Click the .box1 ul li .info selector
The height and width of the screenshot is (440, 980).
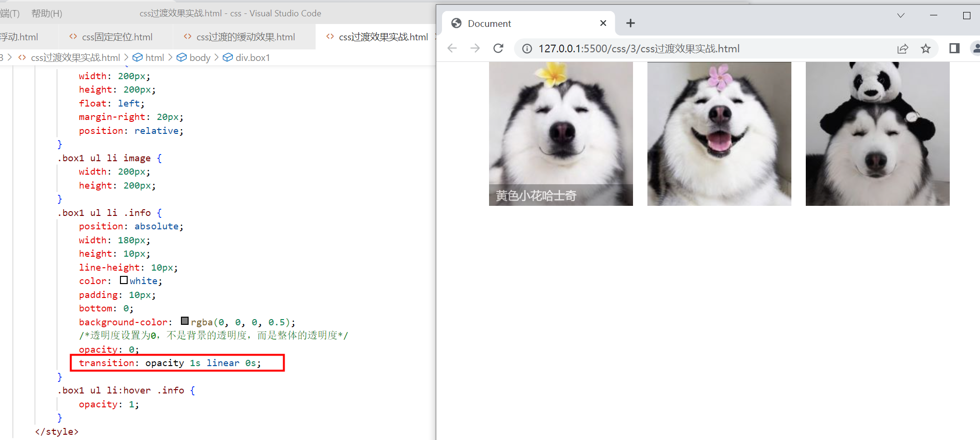click(110, 213)
